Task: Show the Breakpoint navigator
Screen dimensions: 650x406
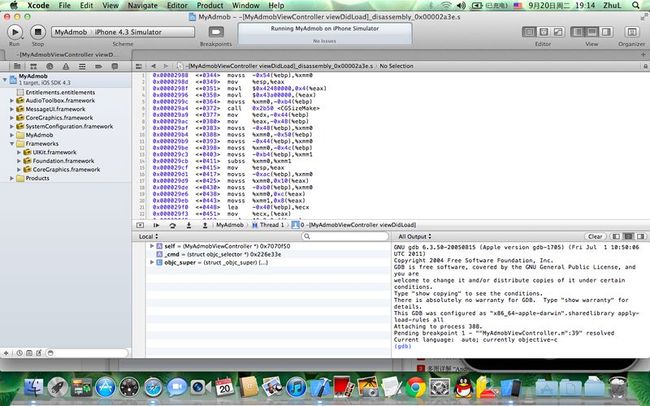Action: [x=99, y=66]
